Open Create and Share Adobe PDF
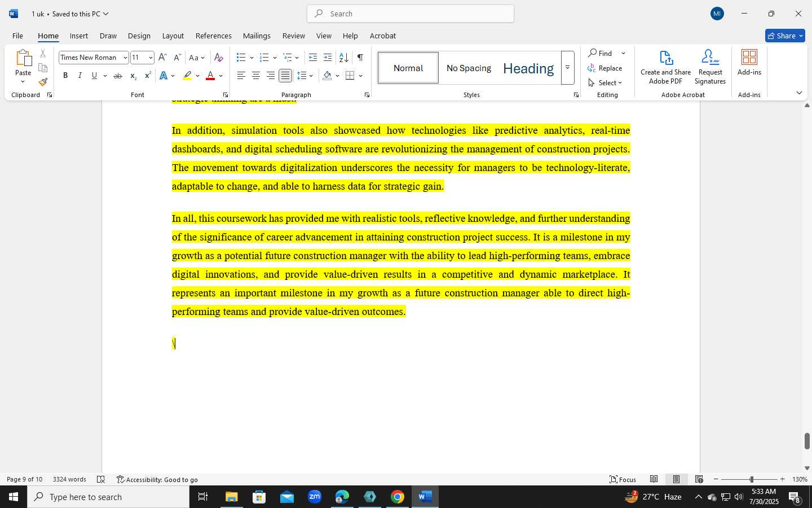 [665, 67]
